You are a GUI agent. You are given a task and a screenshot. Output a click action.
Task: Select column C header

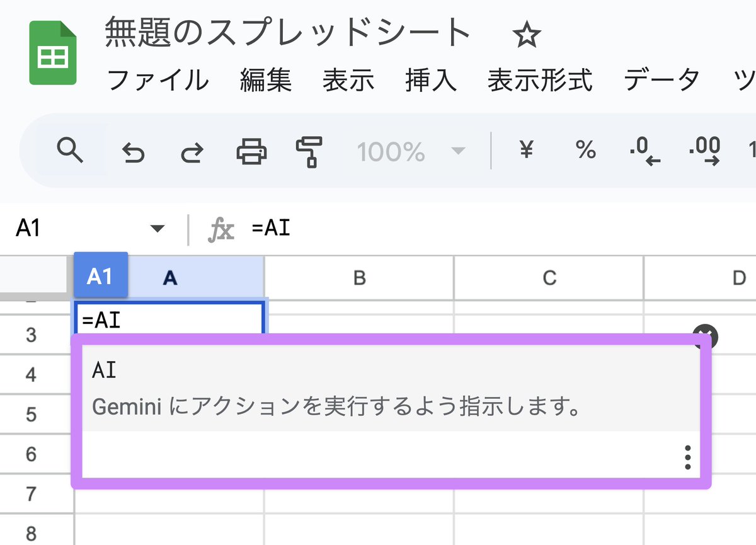point(549,277)
